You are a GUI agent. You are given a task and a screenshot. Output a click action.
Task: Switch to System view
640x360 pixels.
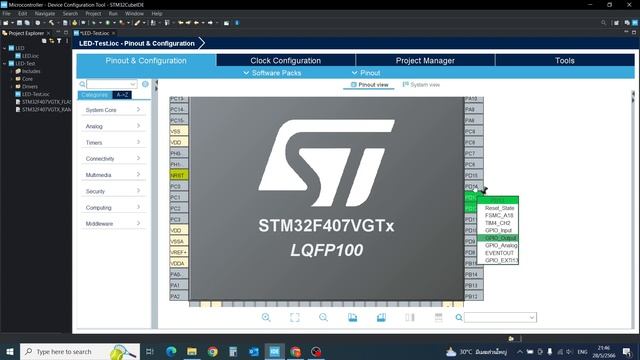tap(421, 85)
